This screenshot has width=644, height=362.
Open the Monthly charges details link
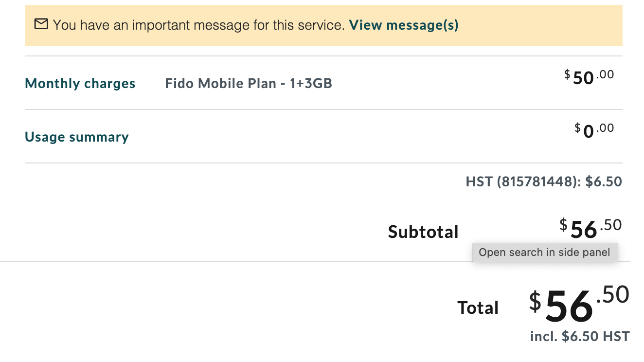point(80,83)
